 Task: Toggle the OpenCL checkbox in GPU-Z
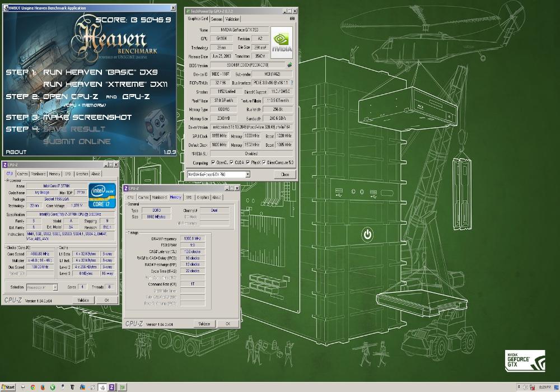click(213, 162)
